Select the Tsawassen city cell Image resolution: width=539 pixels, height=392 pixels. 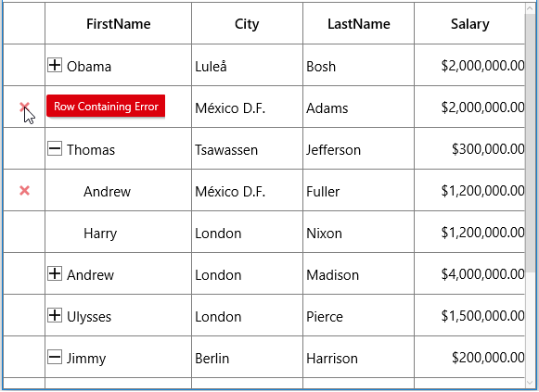(247, 148)
